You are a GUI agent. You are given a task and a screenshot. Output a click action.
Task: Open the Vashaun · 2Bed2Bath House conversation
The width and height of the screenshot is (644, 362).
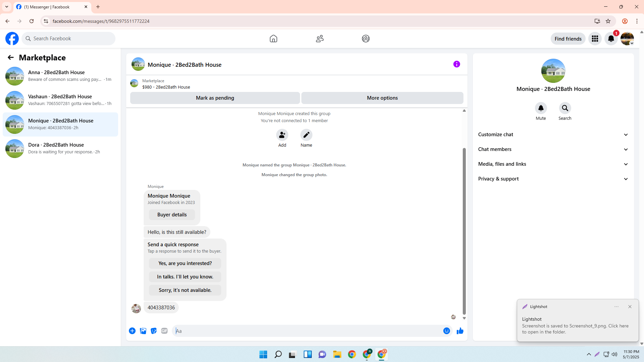(x=60, y=100)
